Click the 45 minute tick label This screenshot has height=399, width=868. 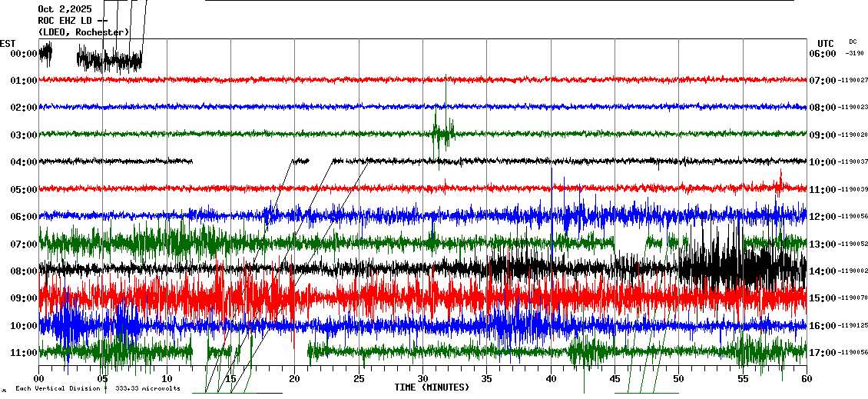pos(615,379)
